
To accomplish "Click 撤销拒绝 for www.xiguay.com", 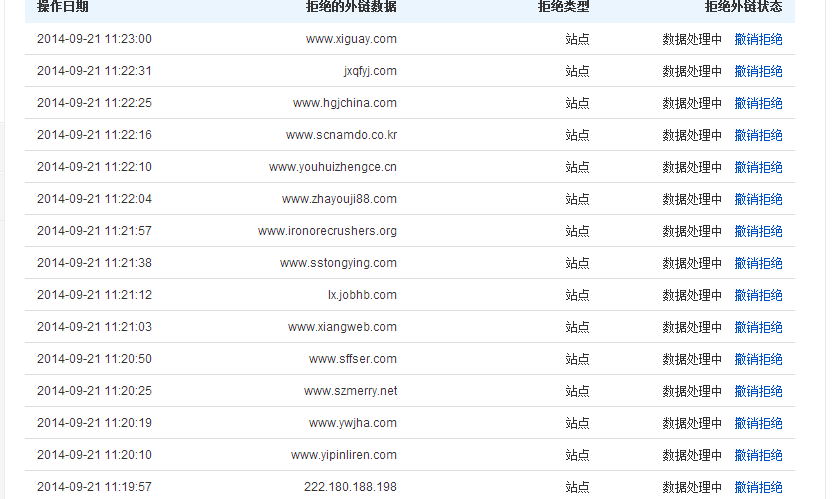I will pos(758,39).
